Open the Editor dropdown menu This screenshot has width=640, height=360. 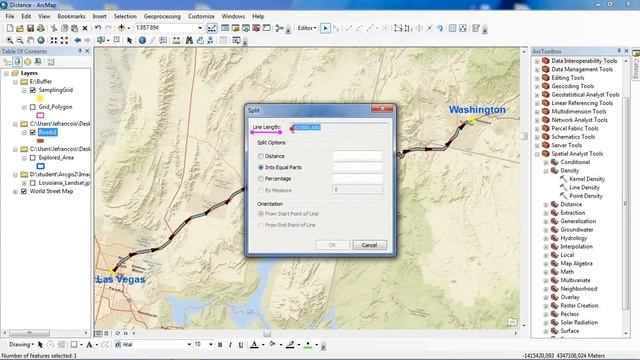coord(307,28)
